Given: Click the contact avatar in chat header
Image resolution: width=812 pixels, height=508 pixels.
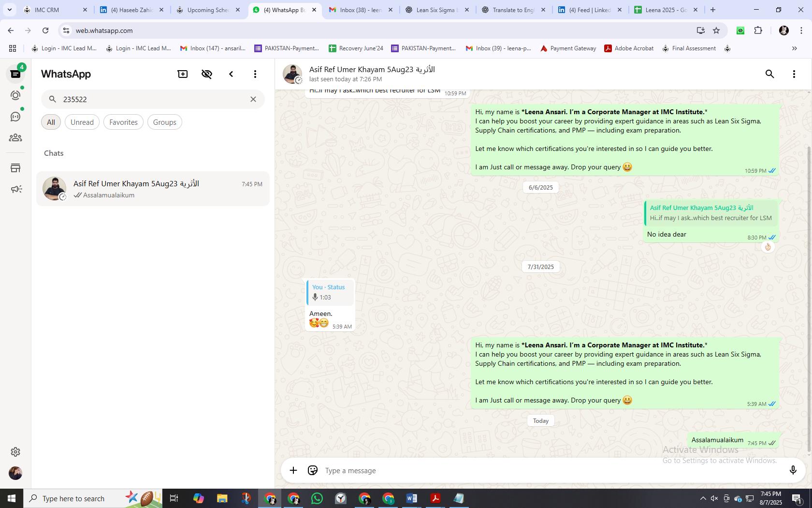Looking at the screenshot, I should coord(292,74).
